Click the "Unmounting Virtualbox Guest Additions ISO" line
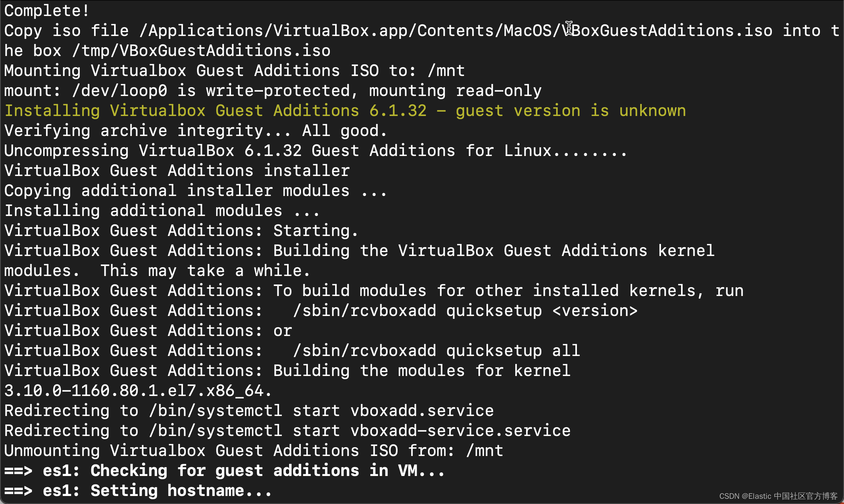This screenshot has height=504, width=844. click(x=253, y=451)
